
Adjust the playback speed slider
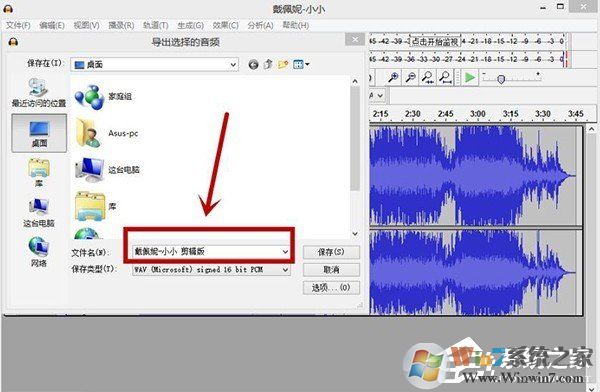tap(501, 79)
